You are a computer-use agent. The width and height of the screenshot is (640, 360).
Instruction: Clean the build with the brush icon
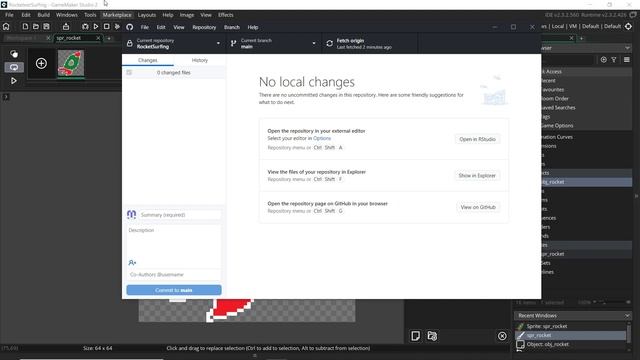tap(118, 27)
